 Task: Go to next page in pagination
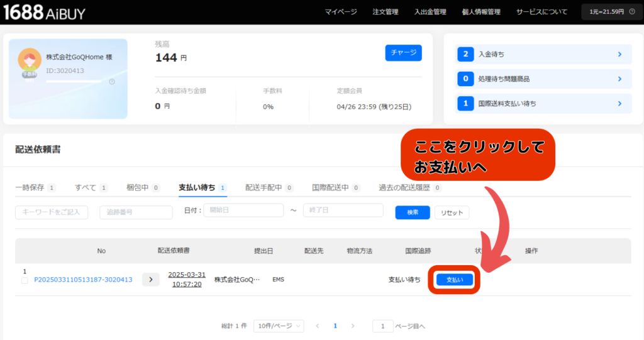(353, 326)
